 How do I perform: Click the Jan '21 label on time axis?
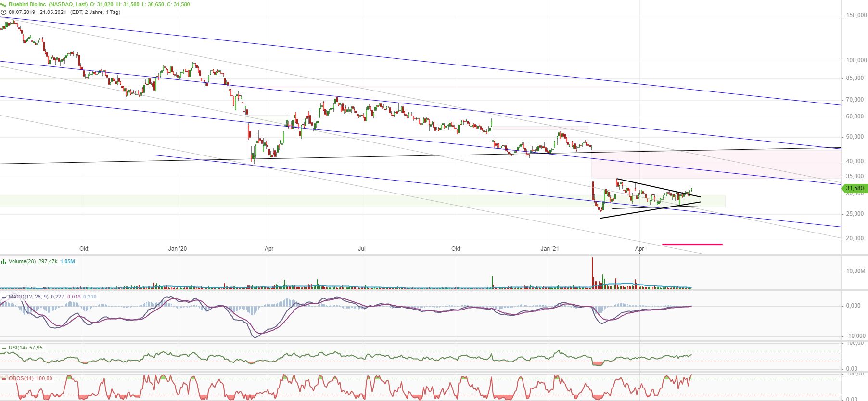coord(549,249)
